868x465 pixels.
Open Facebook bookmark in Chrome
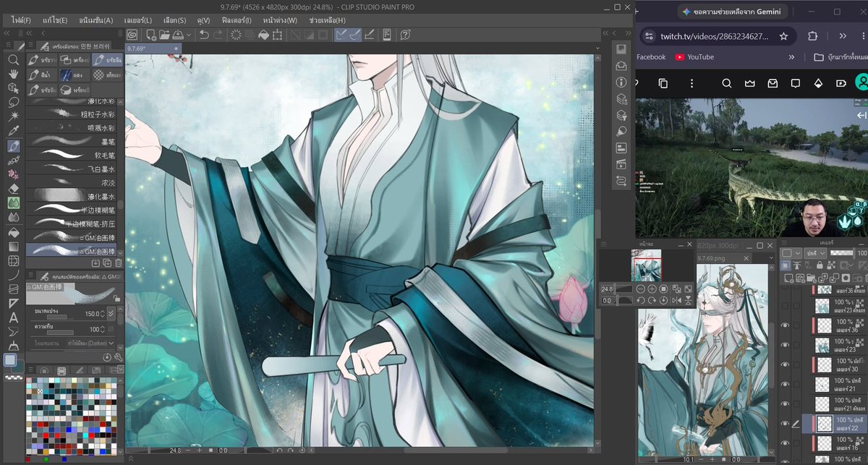(x=651, y=57)
